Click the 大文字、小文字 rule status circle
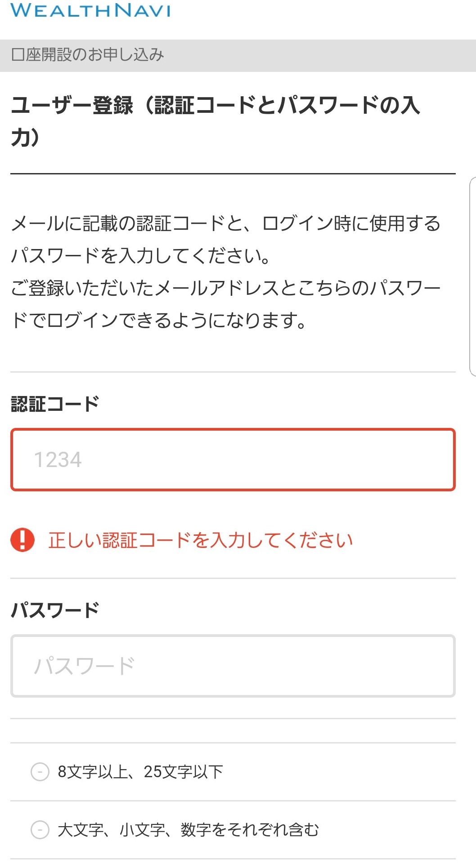This screenshot has height=868, width=476. point(40,829)
